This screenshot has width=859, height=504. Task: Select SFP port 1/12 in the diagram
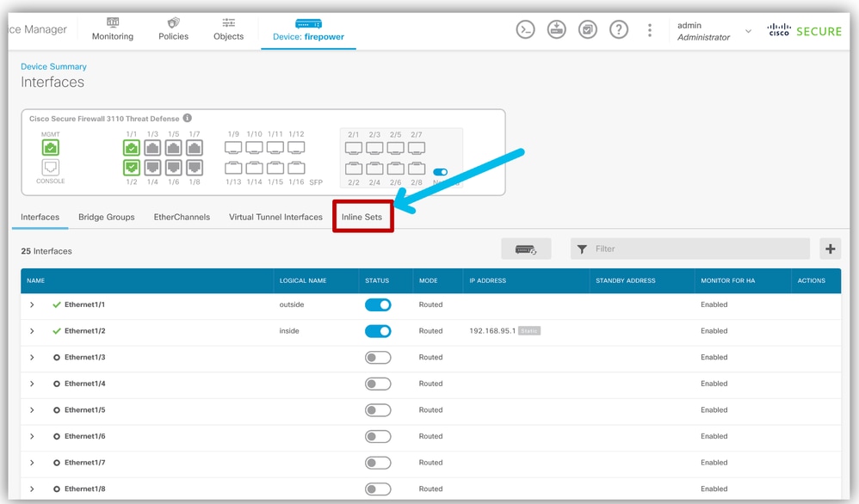[296, 148]
